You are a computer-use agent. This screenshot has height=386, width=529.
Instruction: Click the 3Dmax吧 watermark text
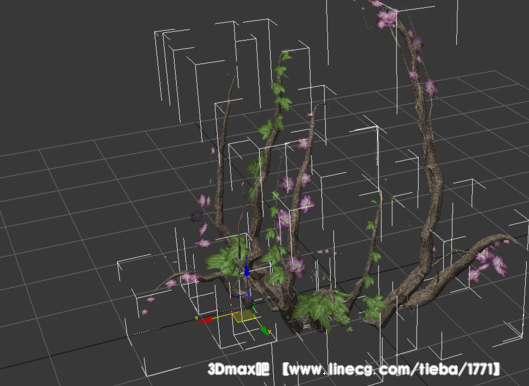click(238, 369)
